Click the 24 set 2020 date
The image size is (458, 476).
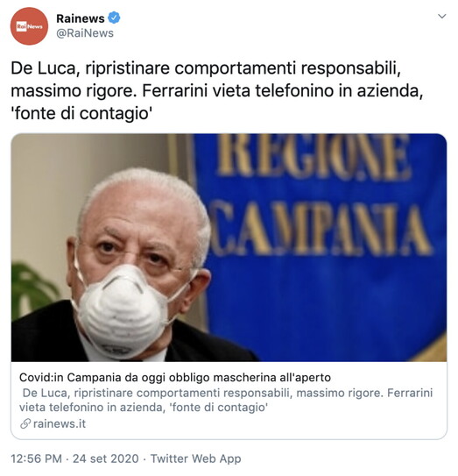click(106, 458)
